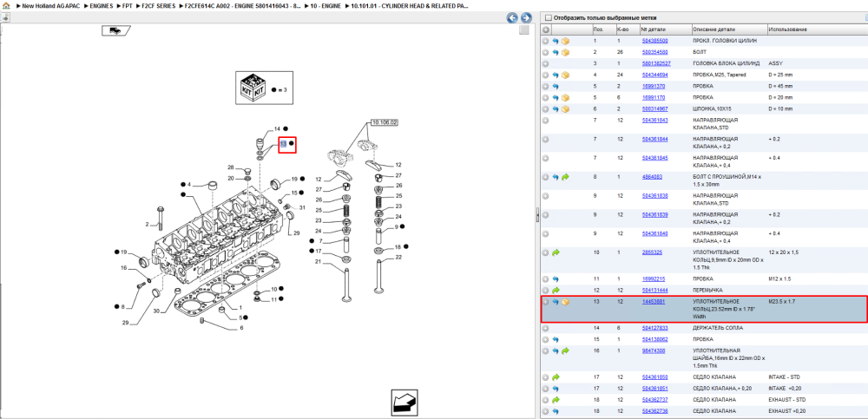Screen dimensions: 868x419
Task: Sort by Поз. column header
Action: click(603, 29)
